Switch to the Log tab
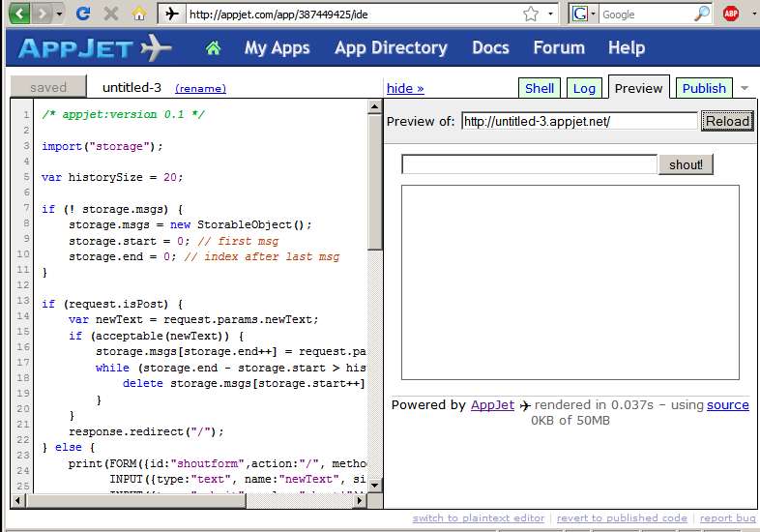 coord(584,88)
